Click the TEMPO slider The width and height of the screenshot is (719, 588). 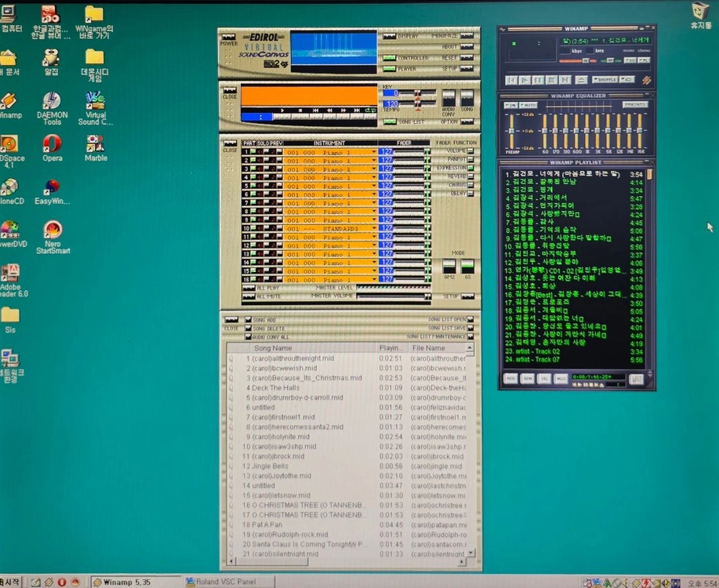pos(418,104)
